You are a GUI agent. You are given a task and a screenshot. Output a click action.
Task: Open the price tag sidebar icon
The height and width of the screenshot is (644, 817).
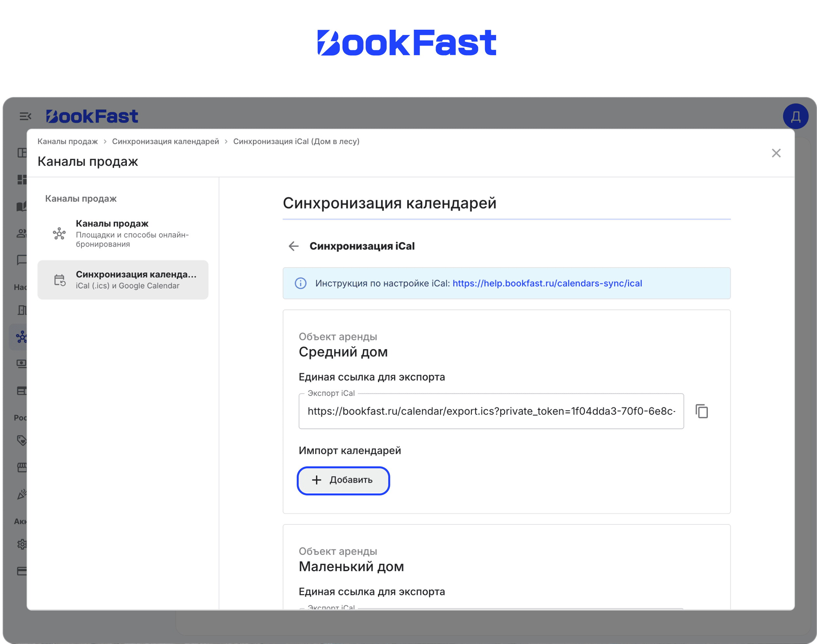22,441
